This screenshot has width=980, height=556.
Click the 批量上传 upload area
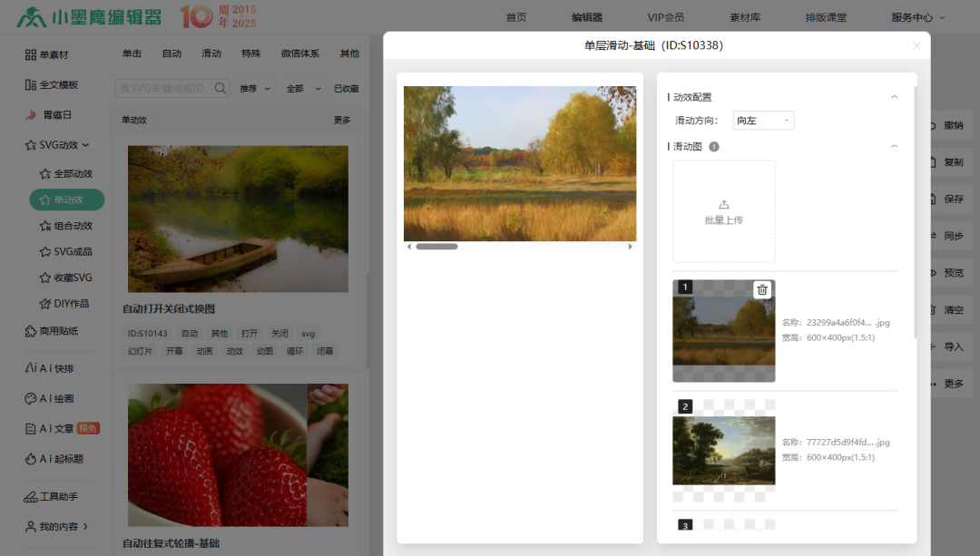pos(724,211)
